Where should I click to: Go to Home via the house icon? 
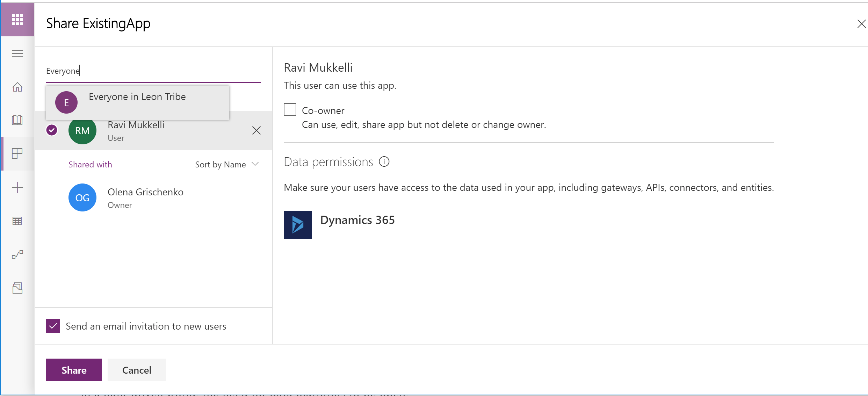tap(17, 87)
